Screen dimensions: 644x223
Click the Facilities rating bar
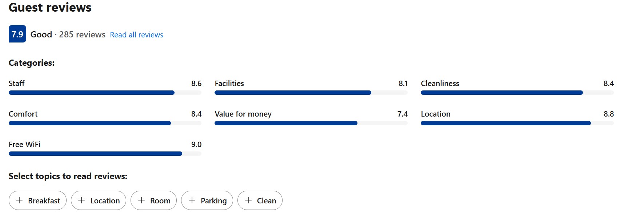tap(311, 93)
